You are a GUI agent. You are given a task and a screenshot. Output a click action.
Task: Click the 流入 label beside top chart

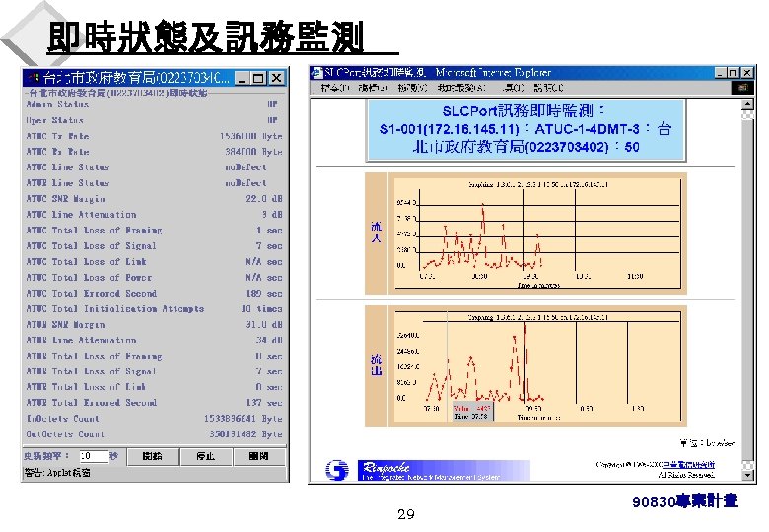click(x=377, y=233)
